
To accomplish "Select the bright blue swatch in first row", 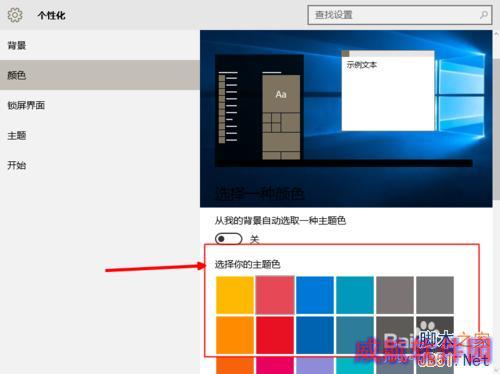I will point(315,295).
